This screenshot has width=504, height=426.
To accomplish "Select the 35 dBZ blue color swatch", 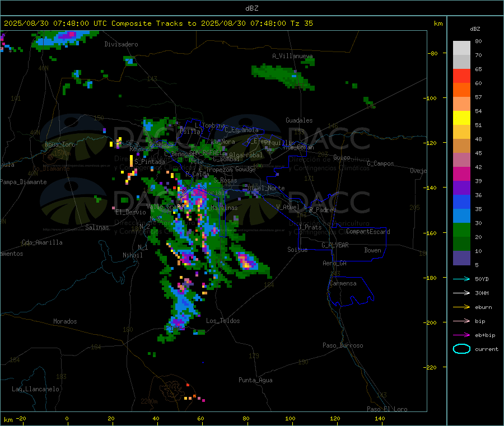I will (x=461, y=202).
